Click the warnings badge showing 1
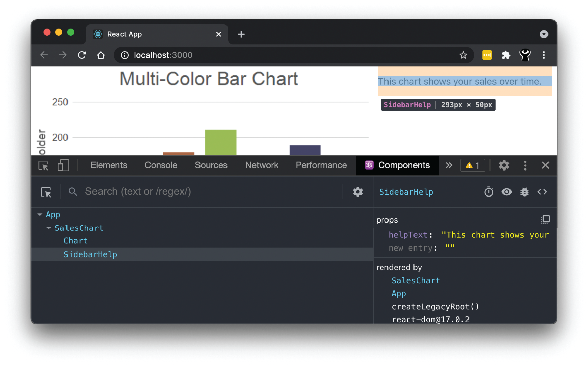Viewport: 588px width, 365px height. coord(473,165)
